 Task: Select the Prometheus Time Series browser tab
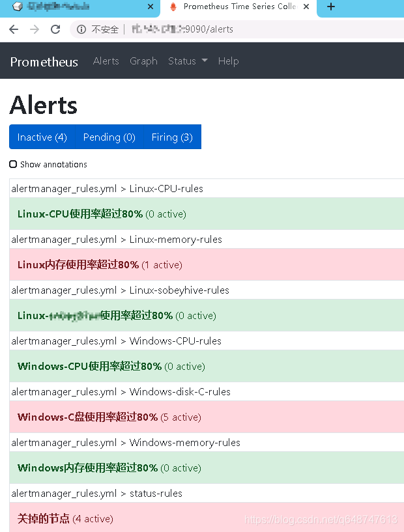point(238,8)
